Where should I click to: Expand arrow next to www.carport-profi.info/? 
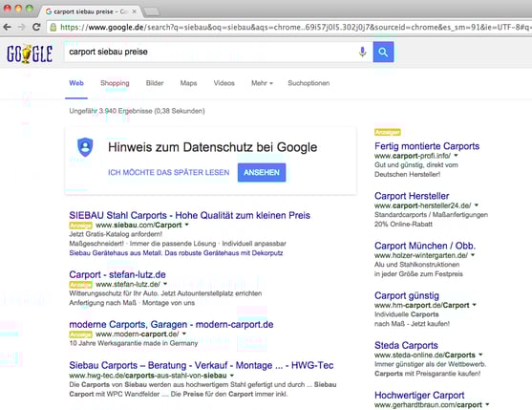tap(456, 156)
